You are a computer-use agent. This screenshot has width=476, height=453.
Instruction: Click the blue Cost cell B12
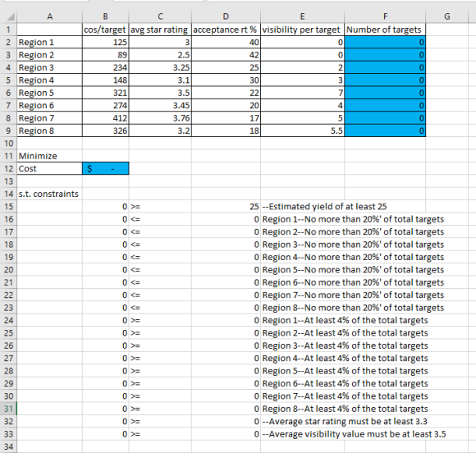(105, 168)
